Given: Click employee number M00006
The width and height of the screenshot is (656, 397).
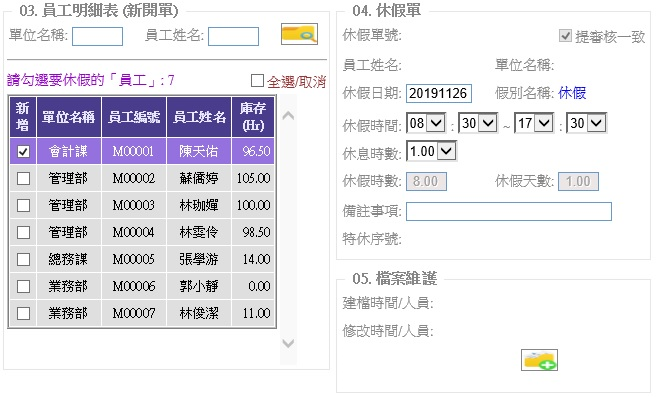Looking at the screenshot, I should 133,287.
